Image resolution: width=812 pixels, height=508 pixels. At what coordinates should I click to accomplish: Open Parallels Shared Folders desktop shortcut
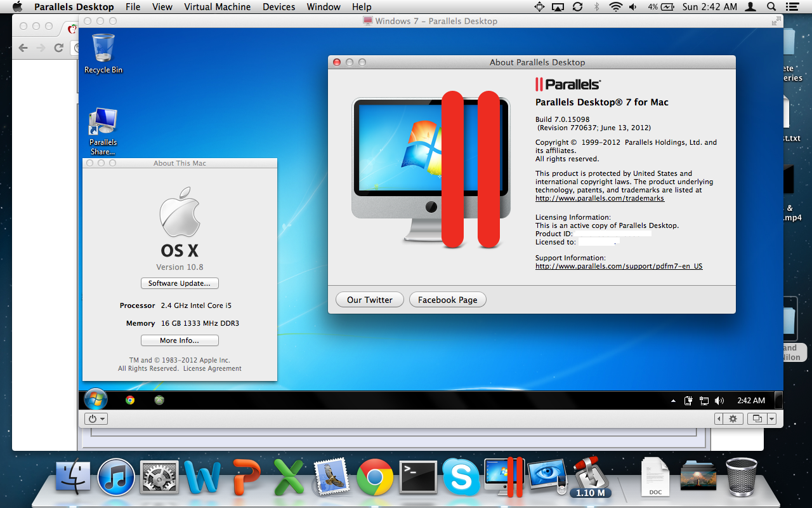(x=103, y=131)
